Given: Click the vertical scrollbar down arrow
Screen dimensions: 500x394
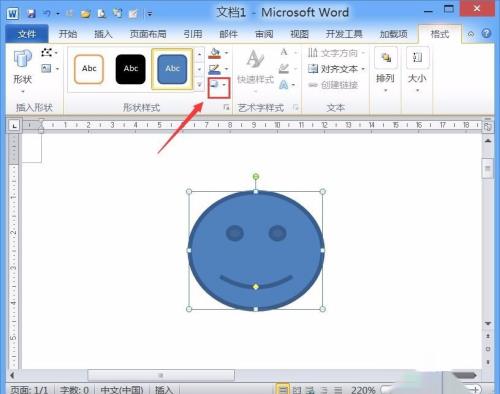Looking at the screenshot, I should (x=488, y=324).
